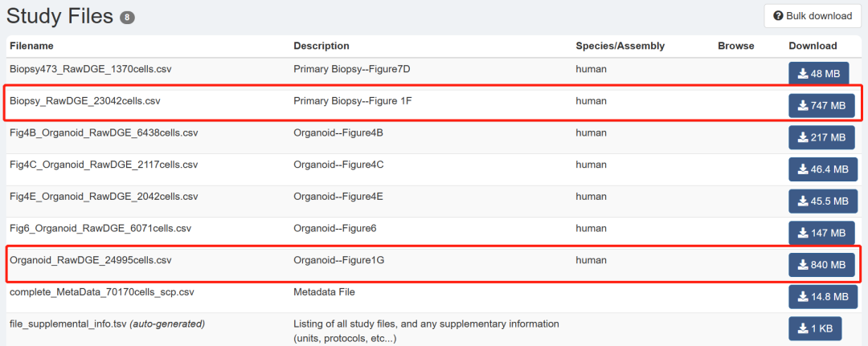Viewport: 868px width, 346px height.
Task: Download the 14.8 MB metadata file
Action: click(822, 297)
